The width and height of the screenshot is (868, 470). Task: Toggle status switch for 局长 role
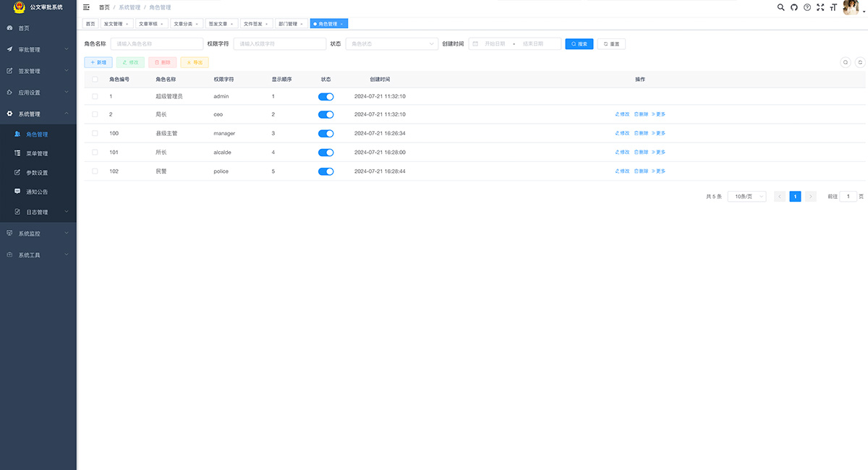(325, 115)
